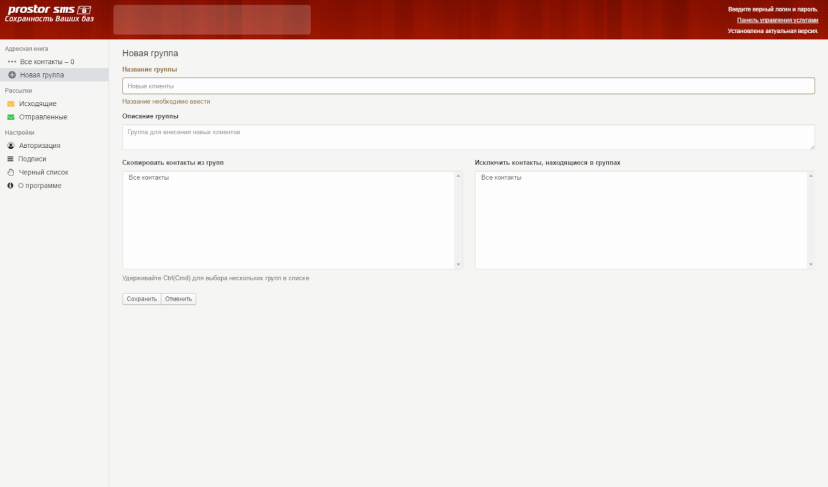Open Отправленные via its green envelope icon
This screenshot has width=828, height=487.
pos(11,117)
